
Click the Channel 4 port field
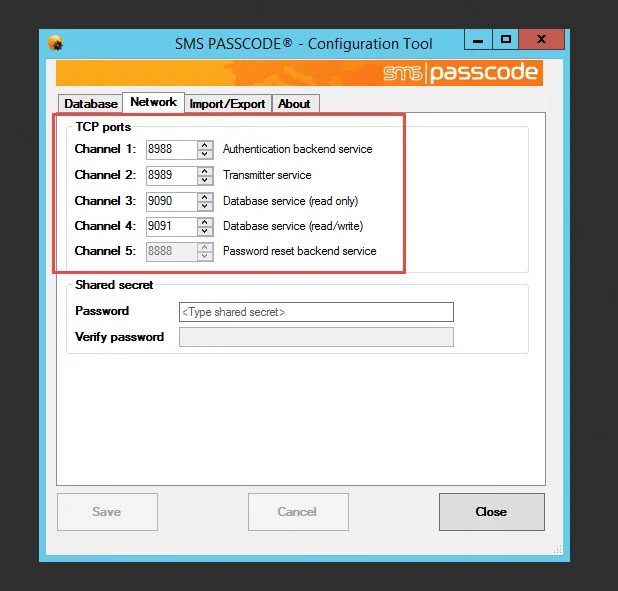pos(171,226)
